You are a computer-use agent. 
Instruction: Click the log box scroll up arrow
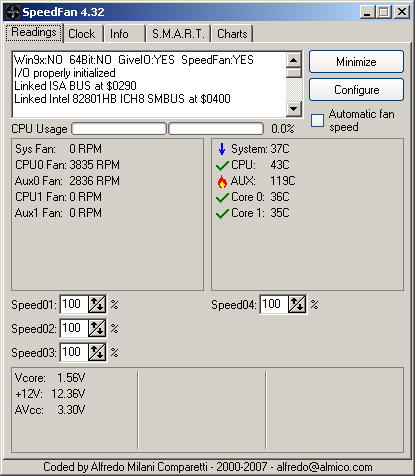tap(294, 60)
